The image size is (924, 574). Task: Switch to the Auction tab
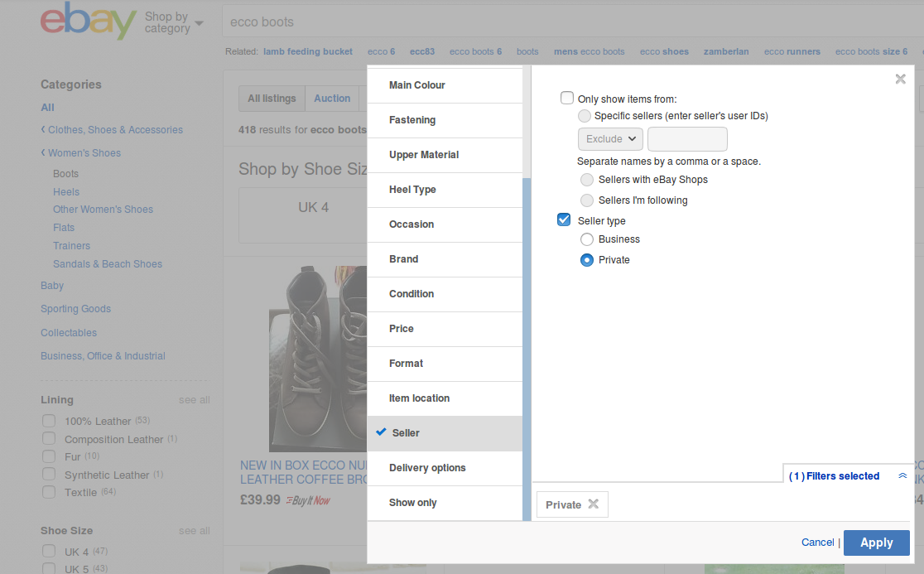(x=332, y=99)
